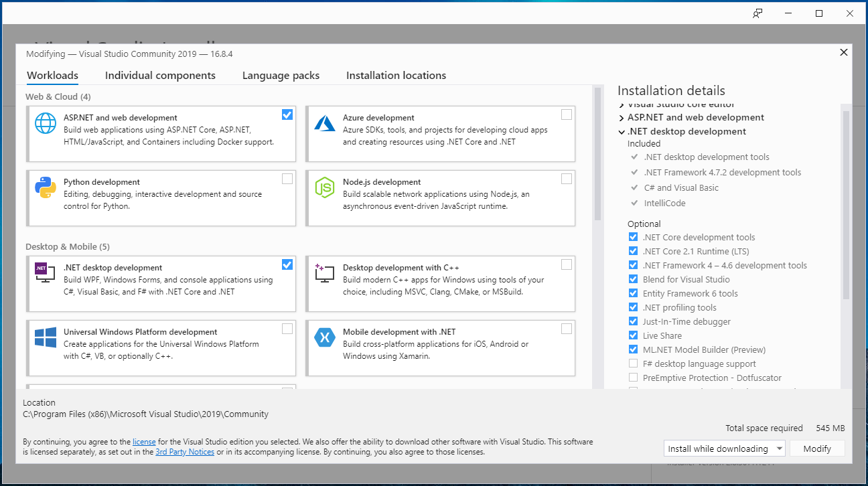
Task: Check Mobile development with .NET workload
Action: coord(567,329)
